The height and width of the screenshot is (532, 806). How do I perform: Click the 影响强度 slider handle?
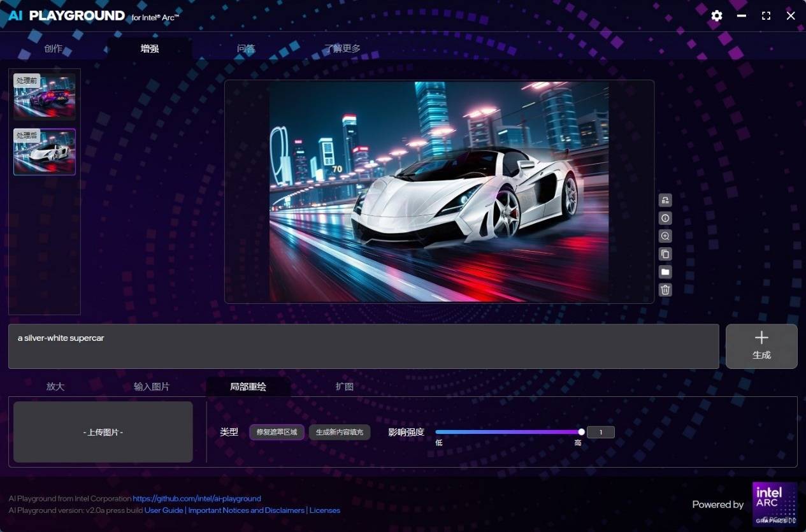point(581,432)
